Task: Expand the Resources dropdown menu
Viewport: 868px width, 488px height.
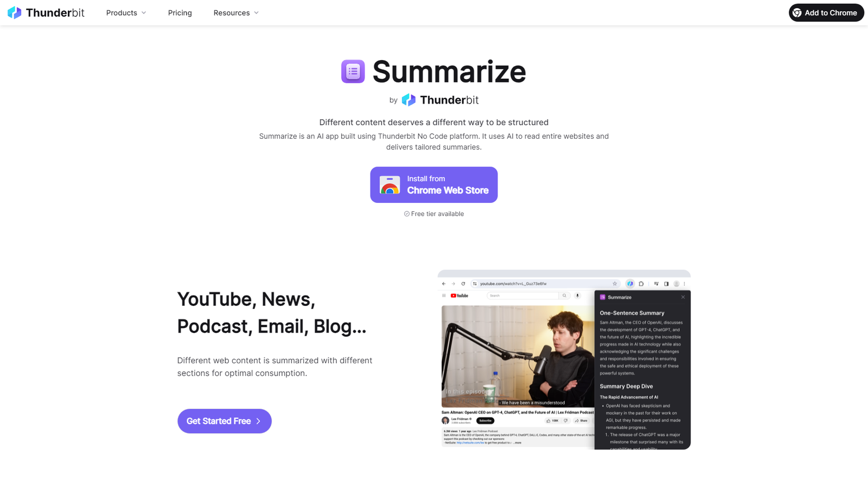Action: coord(236,12)
